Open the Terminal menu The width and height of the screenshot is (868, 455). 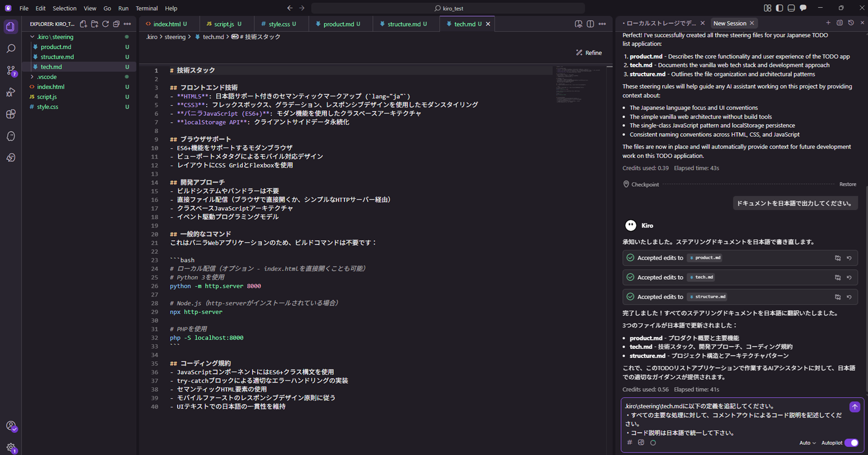146,8
